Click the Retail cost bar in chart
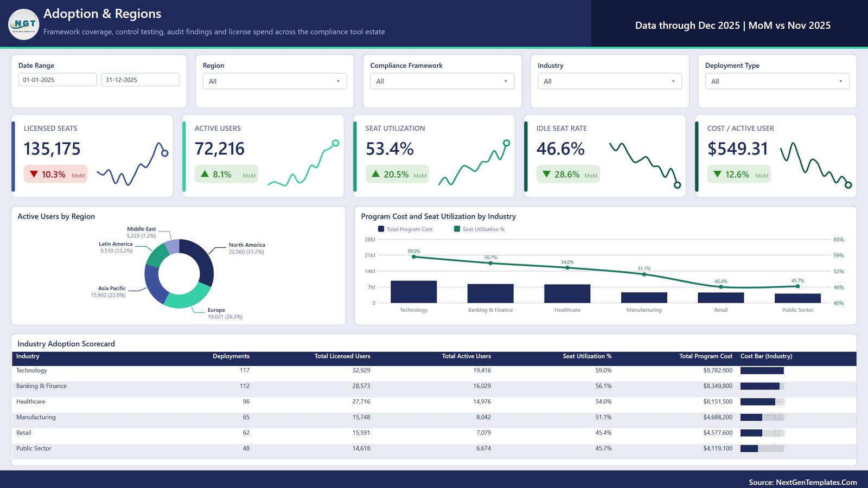Viewport: 868px width, 488px height. click(720, 298)
